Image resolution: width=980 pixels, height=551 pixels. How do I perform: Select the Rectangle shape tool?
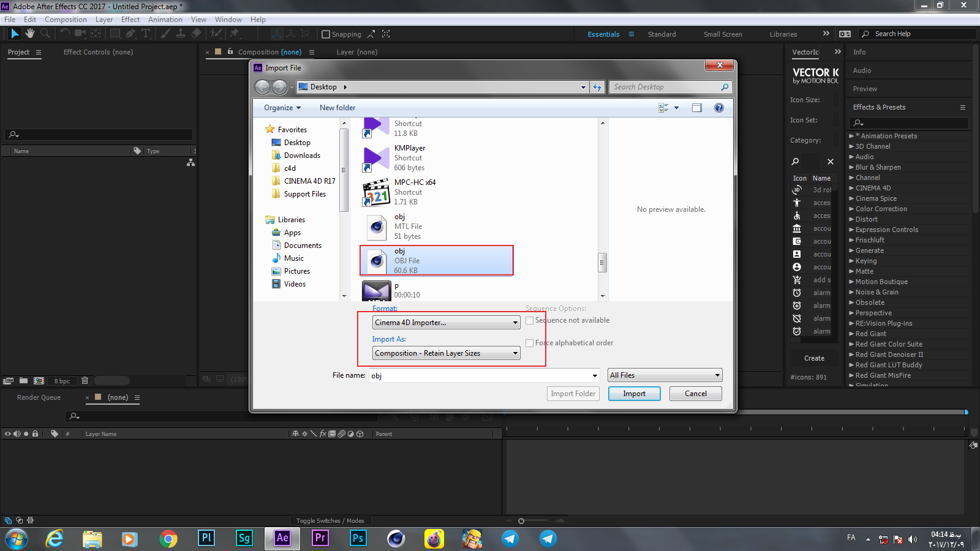pos(115,34)
